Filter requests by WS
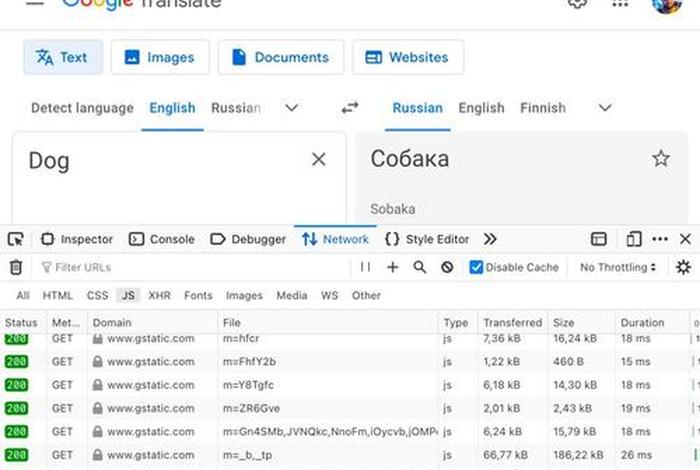 coord(329,295)
